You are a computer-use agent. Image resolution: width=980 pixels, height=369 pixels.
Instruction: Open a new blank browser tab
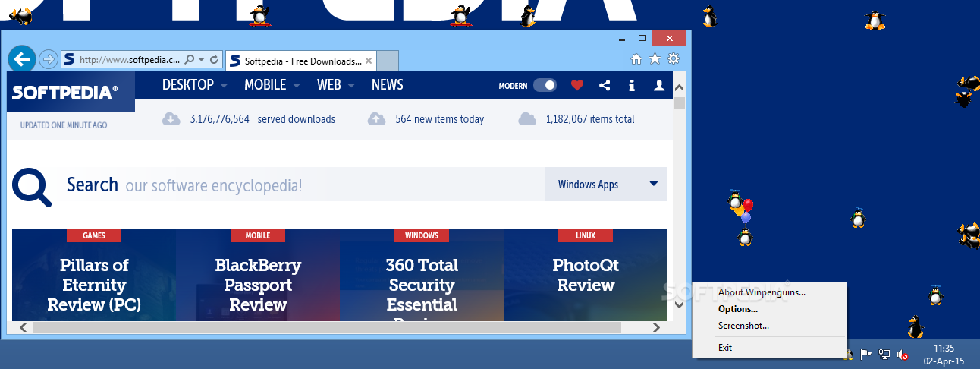point(388,60)
